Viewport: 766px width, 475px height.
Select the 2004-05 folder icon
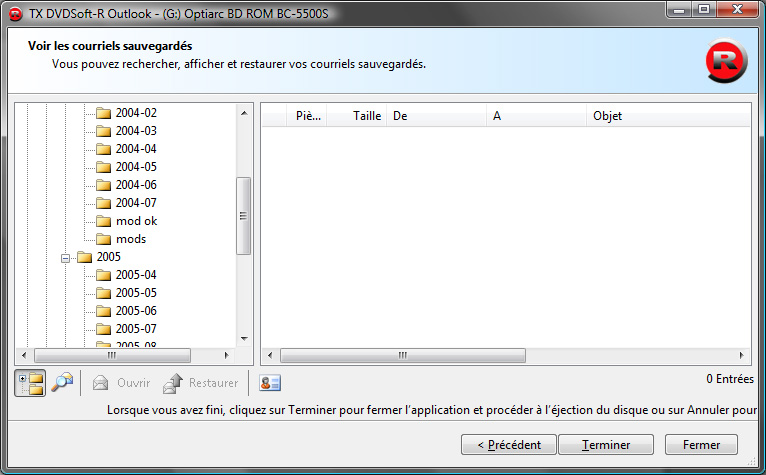(x=103, y=167)
